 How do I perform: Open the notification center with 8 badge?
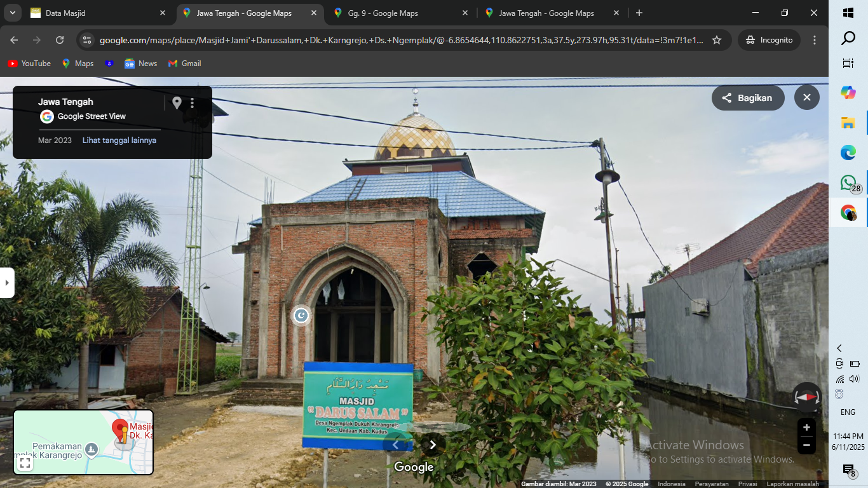[x=849, y=470]
